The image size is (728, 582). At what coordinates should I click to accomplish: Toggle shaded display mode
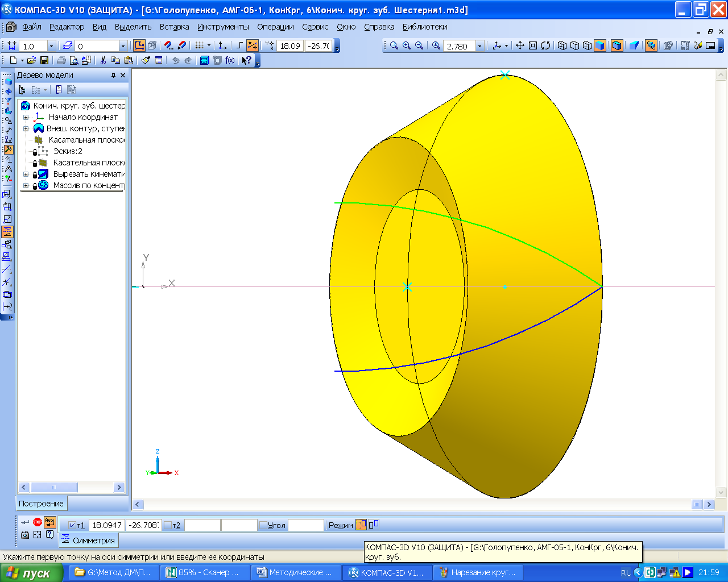pos(600,46)
